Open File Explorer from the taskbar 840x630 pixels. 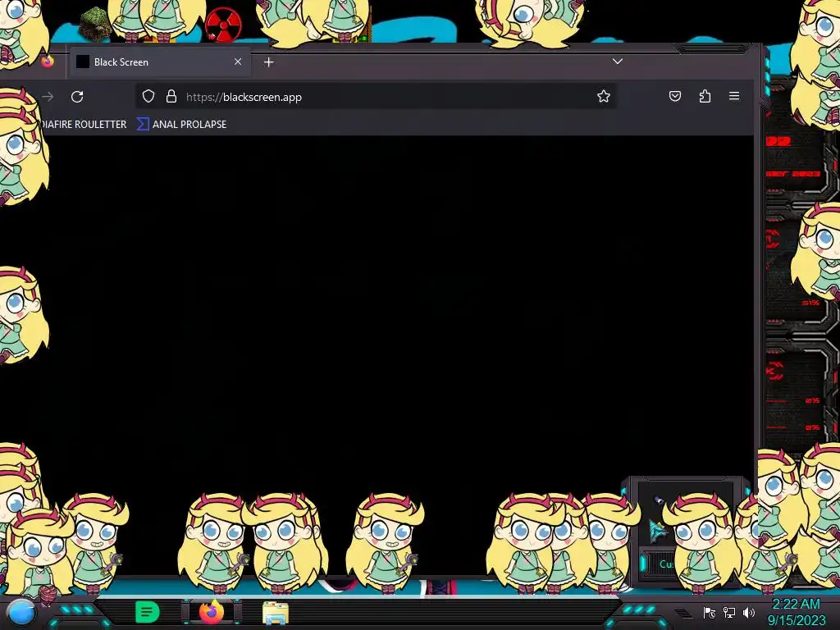(x=276, y=613)
